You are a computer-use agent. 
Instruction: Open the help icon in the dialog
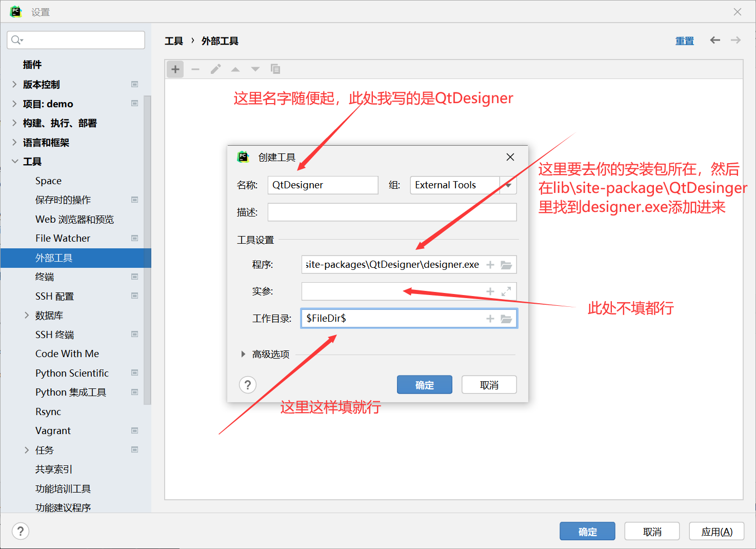click(248, 384)
